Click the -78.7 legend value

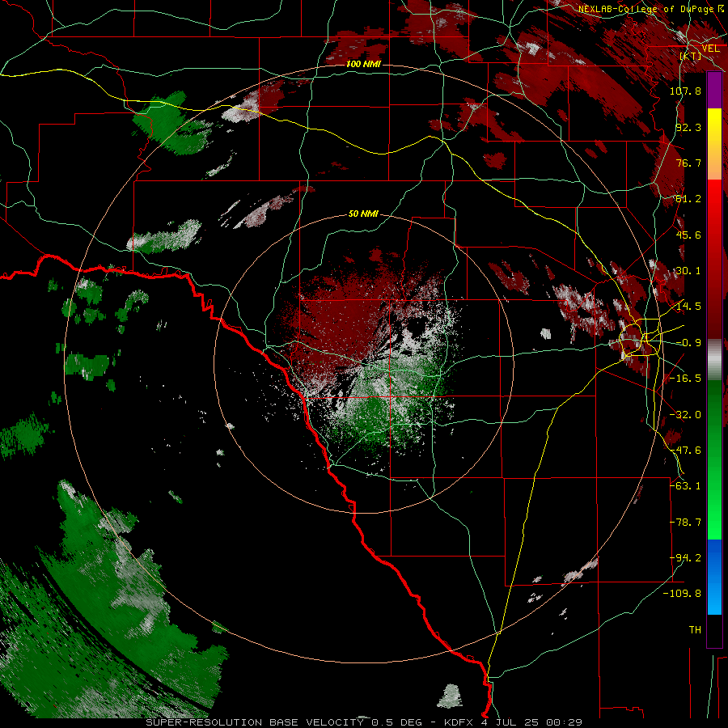685,523
